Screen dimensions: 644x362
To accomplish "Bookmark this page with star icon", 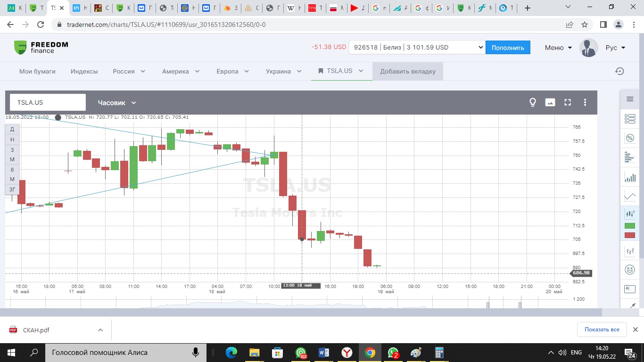I will click(x=585, y=25).
